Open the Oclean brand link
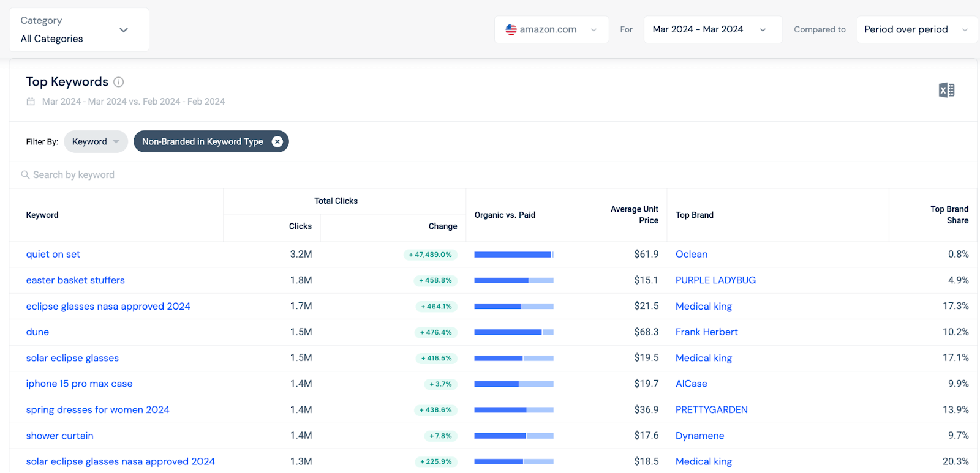980x473 pixels. [692, 254]
